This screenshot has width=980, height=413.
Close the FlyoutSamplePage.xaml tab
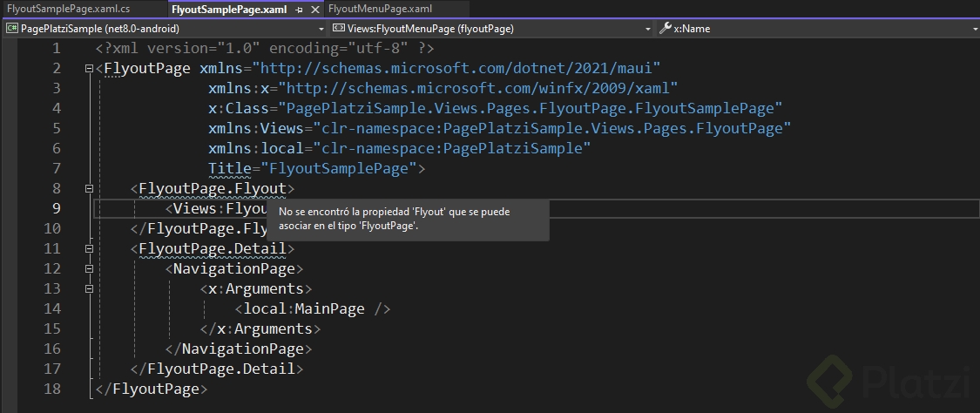point(315,10)
